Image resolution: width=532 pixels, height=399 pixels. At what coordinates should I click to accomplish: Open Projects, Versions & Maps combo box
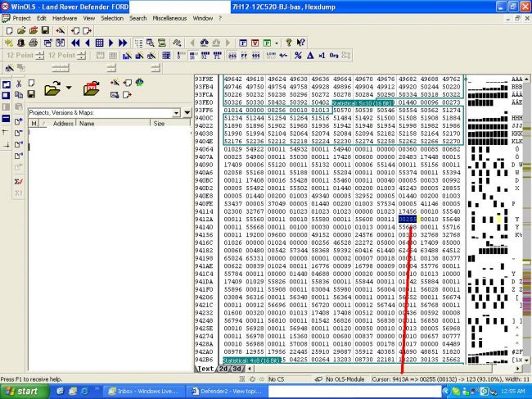click(104, 113)
